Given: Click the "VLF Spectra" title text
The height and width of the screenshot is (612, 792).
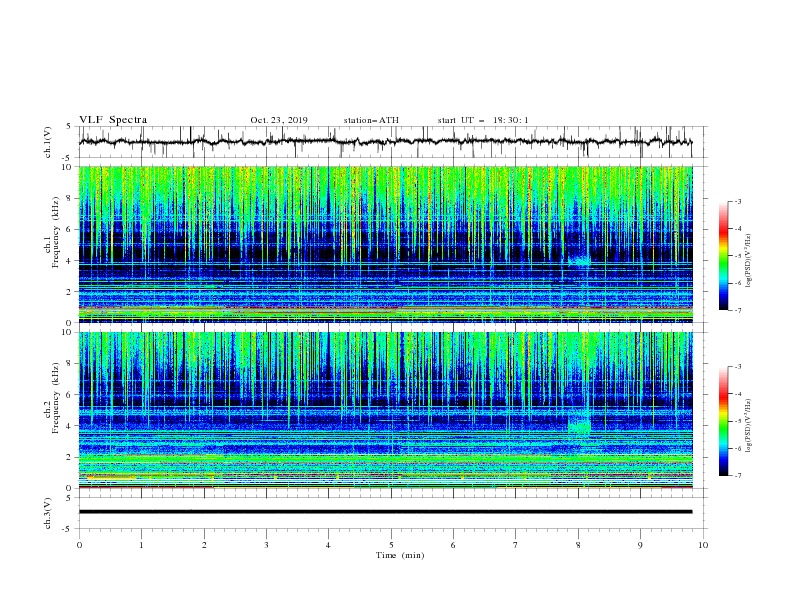Looking at the screenshot, I should click(x=113, y=120).
